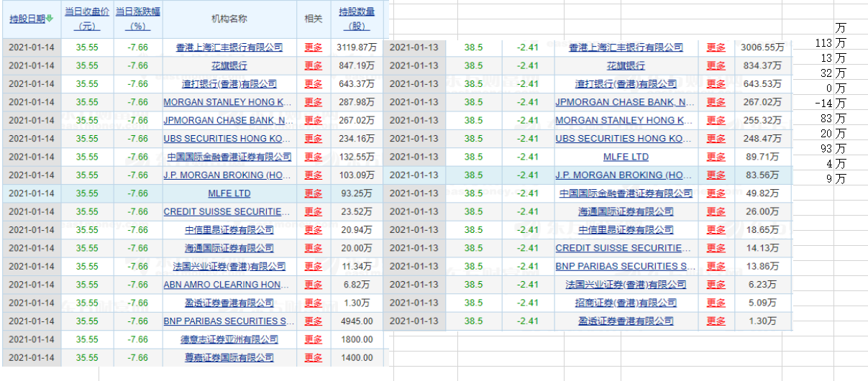Click the 当日涨跌幅(%) column header
This screenshot has width=868, height=381.
click(x=138, y=19)
